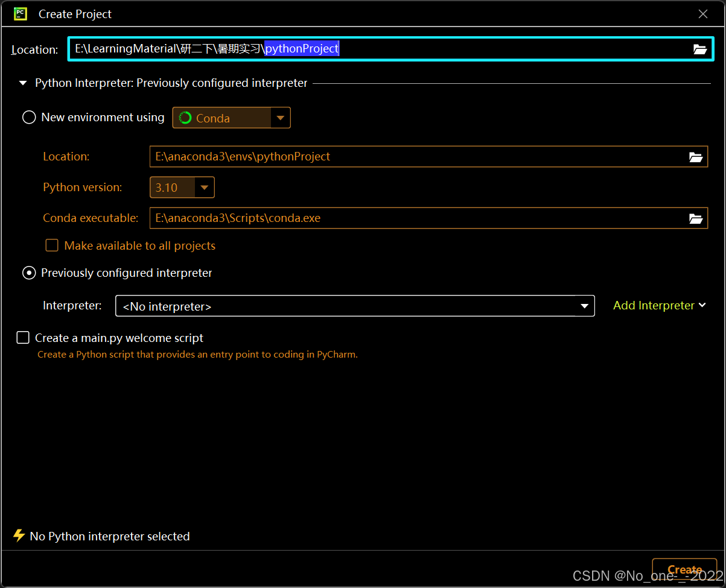Select Previously configured interpreter radio button
Screen dimensions: 726x588
(29, 273)
